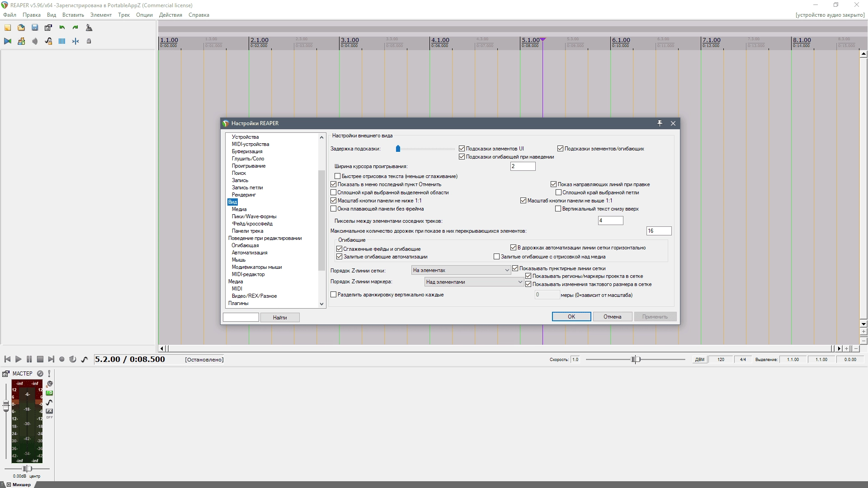Viewport: 868px width, 488px height.
Task: Open 'Порядок Z-линии сетки' dropdown
Action: point(461,270)
